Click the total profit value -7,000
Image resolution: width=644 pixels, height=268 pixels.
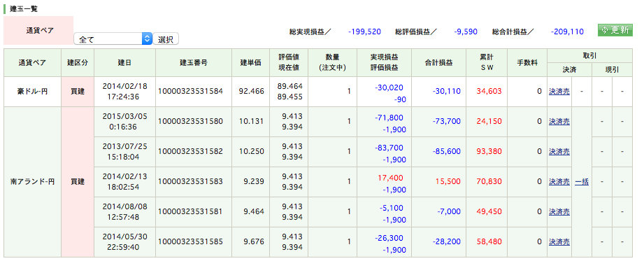click(449, 212)
